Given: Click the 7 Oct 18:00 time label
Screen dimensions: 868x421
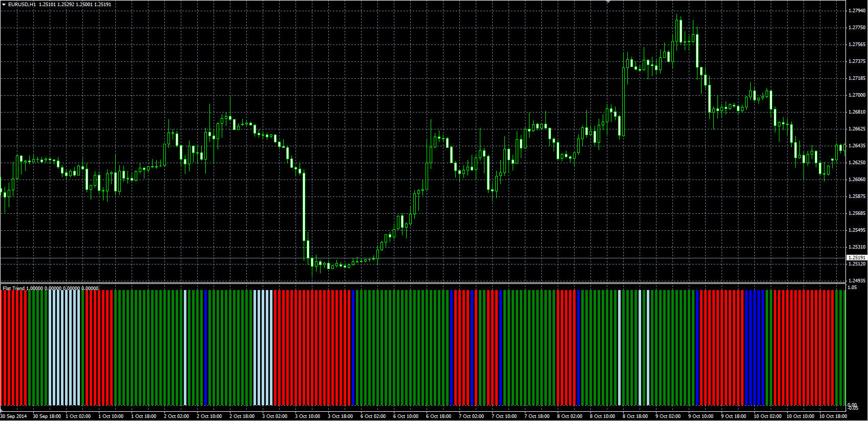Looking at the screenshot, I should [537, 416].
